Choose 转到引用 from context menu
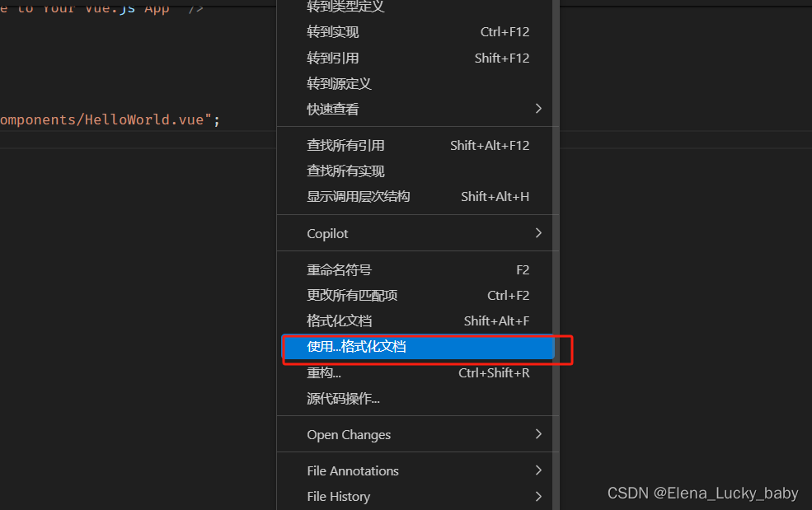 coord(417,58)
